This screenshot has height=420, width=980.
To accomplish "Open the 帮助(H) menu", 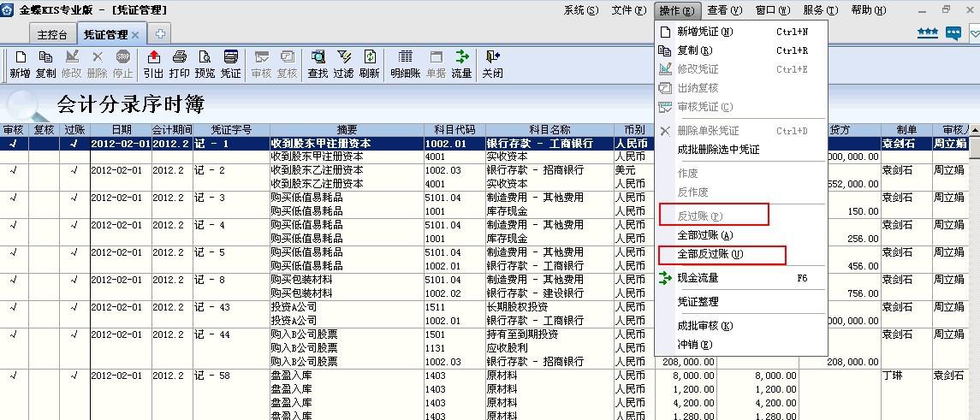I will click(x=869, y=10).
